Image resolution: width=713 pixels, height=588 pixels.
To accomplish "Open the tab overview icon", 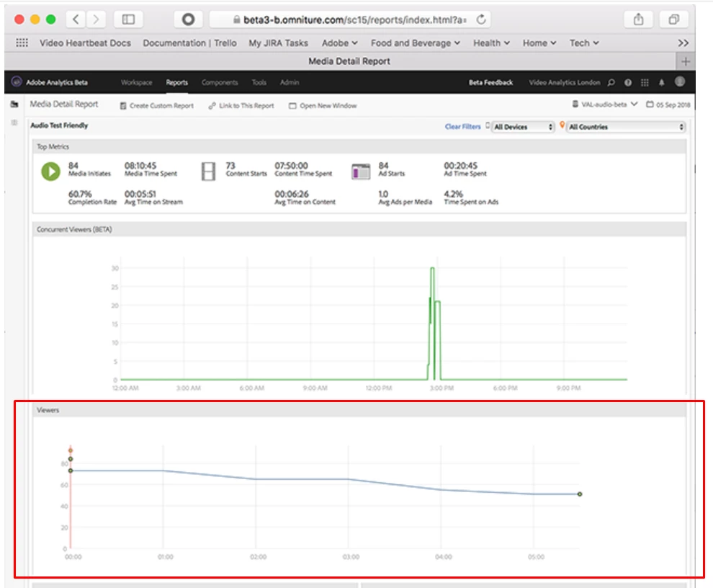I will 674,19.
